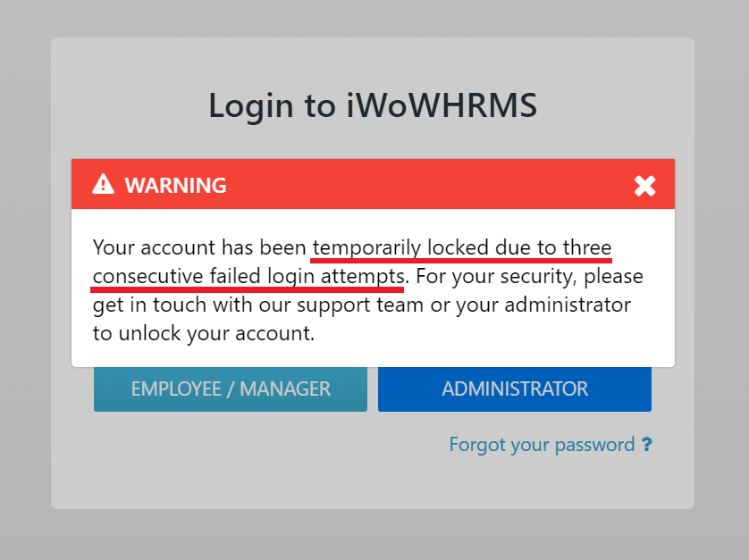Click the underlined phrase 'temporarily locked due to three'

click(462, 247)
